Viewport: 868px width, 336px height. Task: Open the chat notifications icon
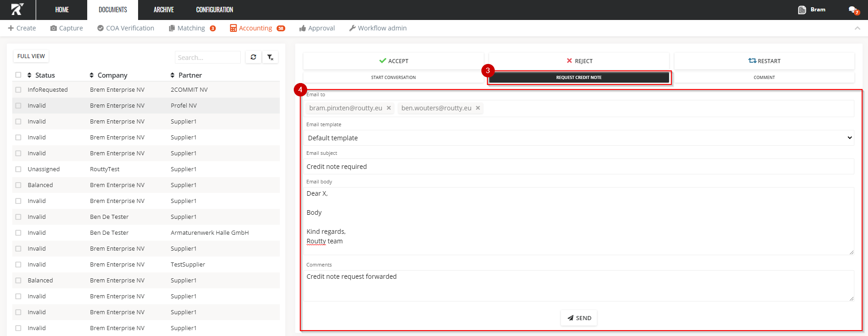[x=853, y=10]
